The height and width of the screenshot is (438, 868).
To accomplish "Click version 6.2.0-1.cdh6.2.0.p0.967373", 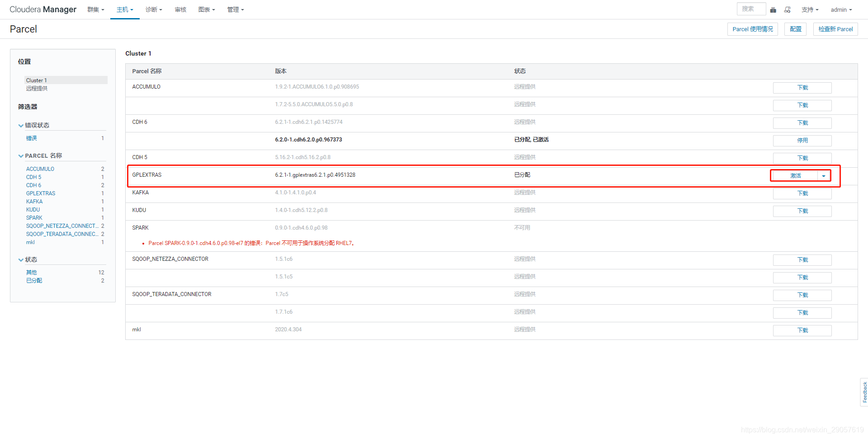I will [308, 140].
